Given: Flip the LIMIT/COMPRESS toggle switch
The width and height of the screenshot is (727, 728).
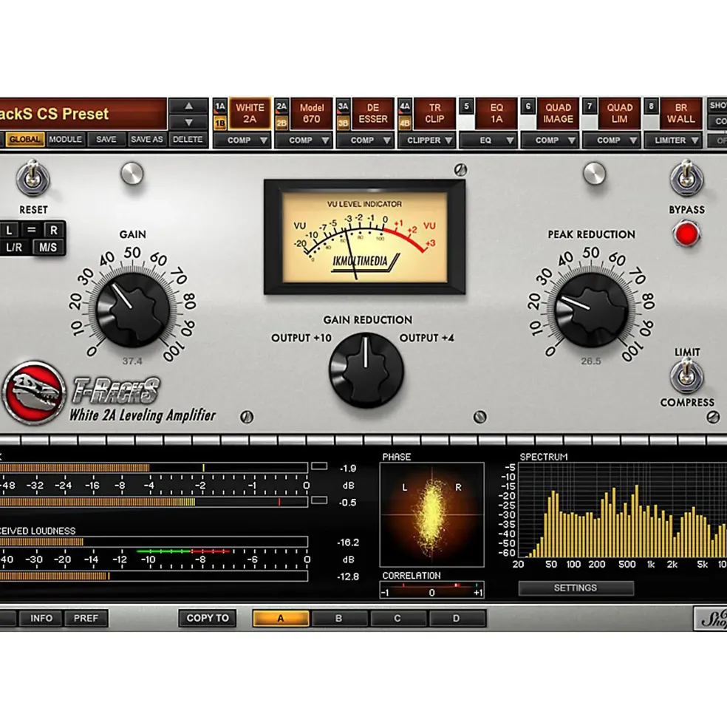Looking at the screenshot, I should pos(686,376).
